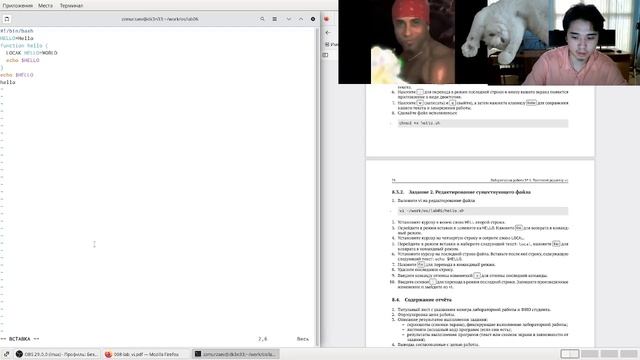Open the Места menu in the top panel

coord(45,6)
